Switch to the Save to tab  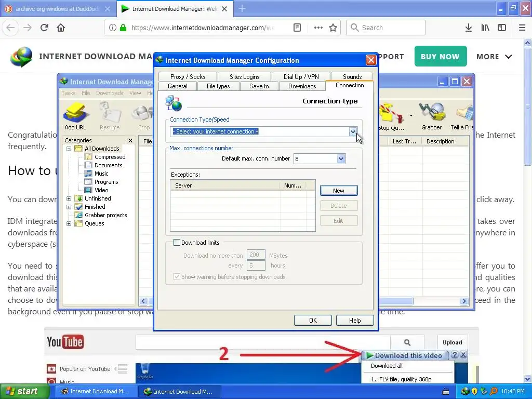click(259, 86)
